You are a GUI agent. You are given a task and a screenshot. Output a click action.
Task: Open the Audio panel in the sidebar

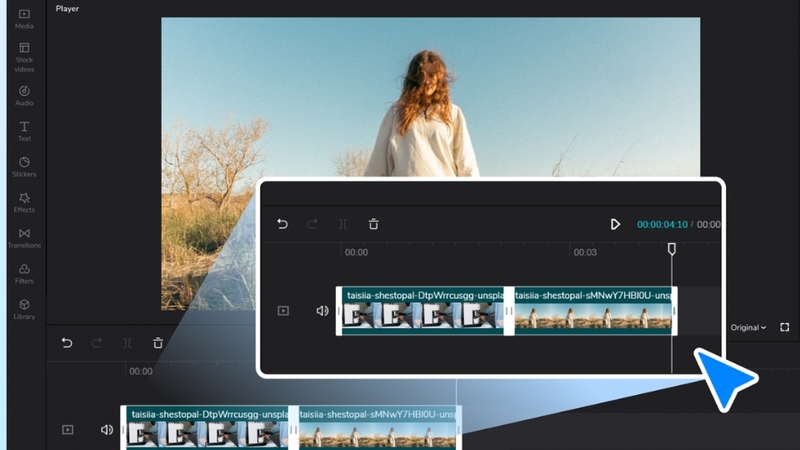24,95
